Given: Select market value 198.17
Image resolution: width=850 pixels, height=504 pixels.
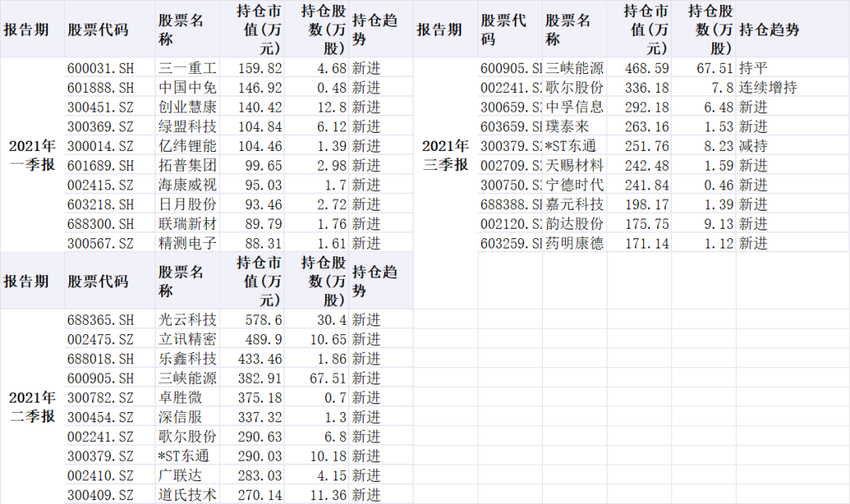Looking at the screenshot, I should point(647,204).
